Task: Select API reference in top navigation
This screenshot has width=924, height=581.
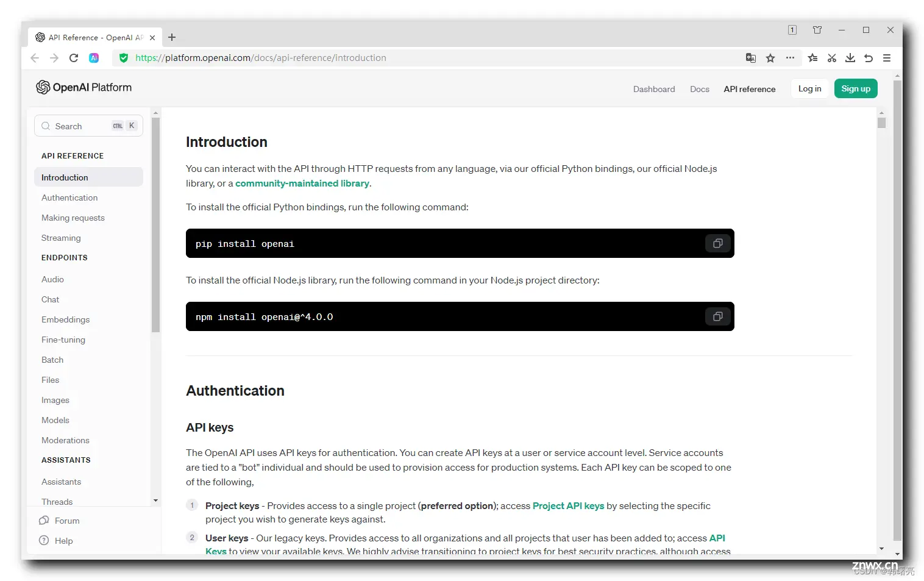Action: [750, 89]
